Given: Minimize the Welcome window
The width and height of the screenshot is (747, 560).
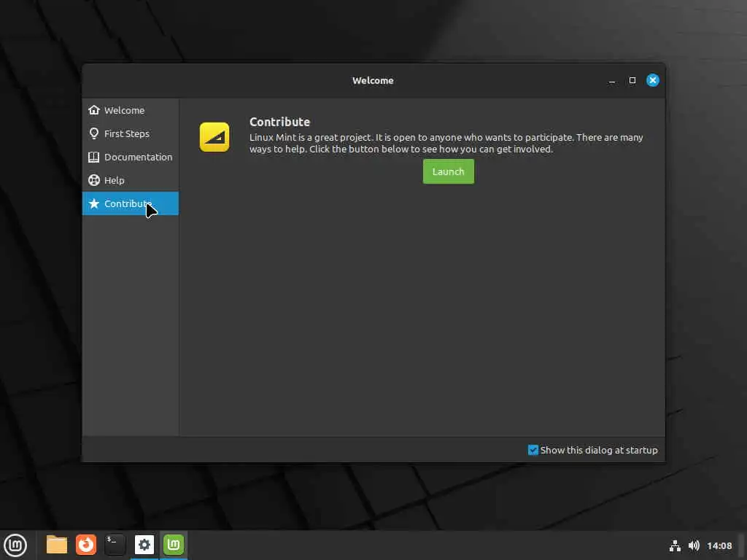Looking at the screenshot, I should 612,80.
